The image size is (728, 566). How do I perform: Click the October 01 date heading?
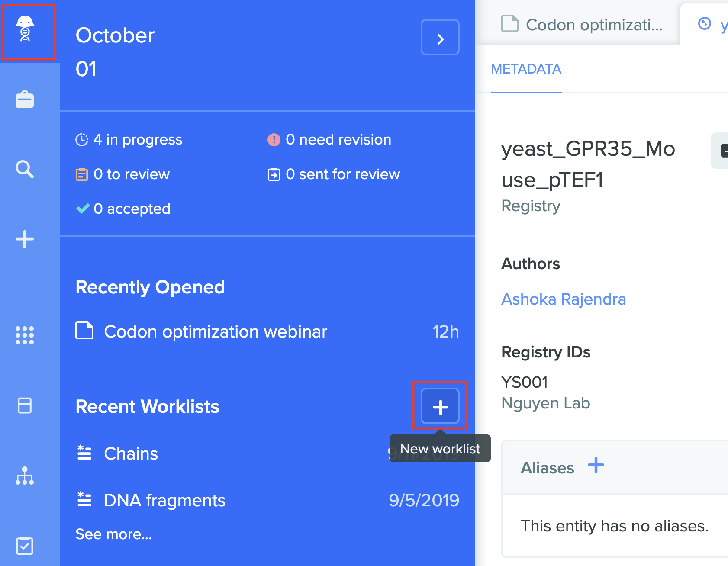(115, 52)
